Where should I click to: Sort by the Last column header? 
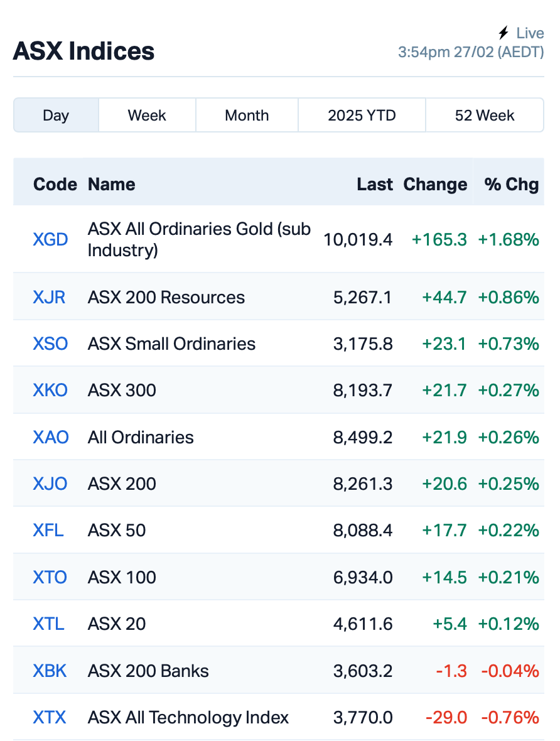click(x=375, y=184)
